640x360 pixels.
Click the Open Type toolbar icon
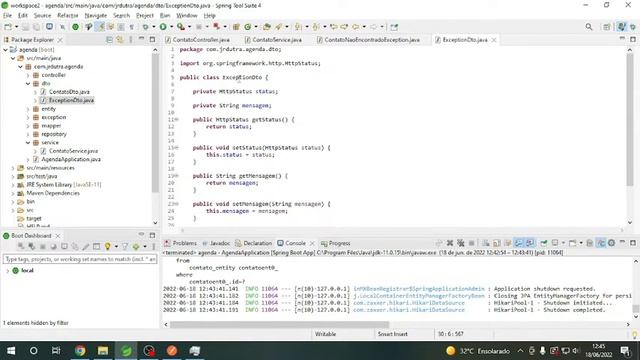(x=267, y=27)
